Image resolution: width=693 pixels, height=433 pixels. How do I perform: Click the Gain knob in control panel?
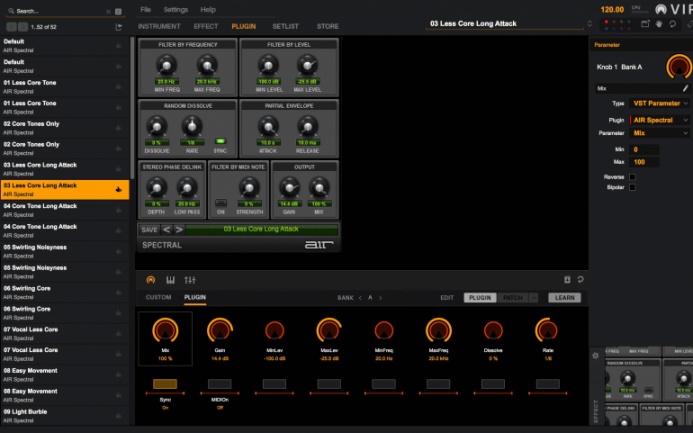pos(219,329)
